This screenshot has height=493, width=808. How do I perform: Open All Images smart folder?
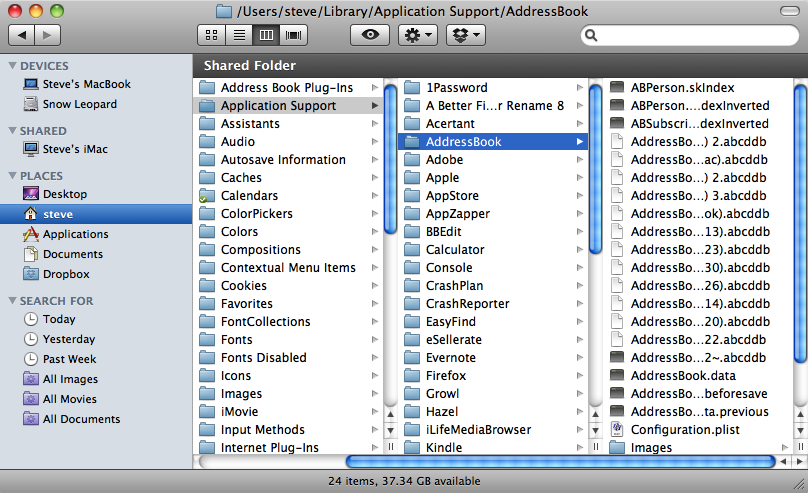(96, 379)
